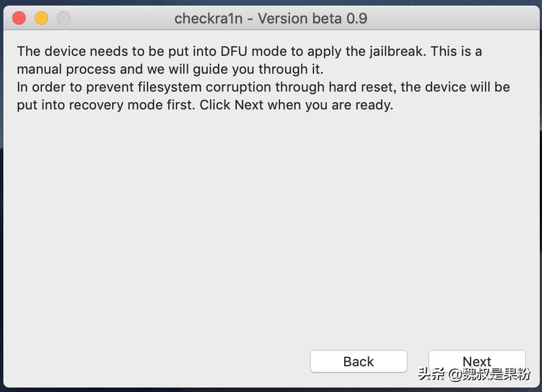This screenshot has height=392, width=542.
Task: Go back to the previous checkra1n step
Action: click(358, 361)
